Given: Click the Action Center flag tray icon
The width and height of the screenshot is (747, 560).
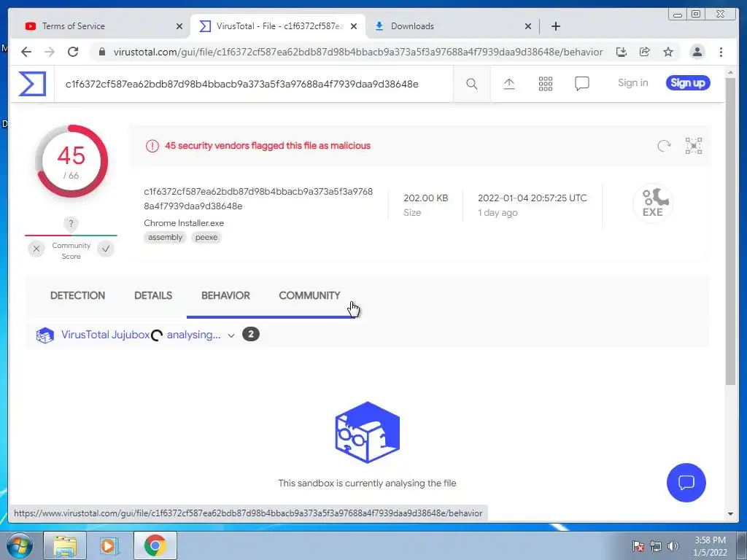Looking at the screenshot, I should click(x=638, y=546).
